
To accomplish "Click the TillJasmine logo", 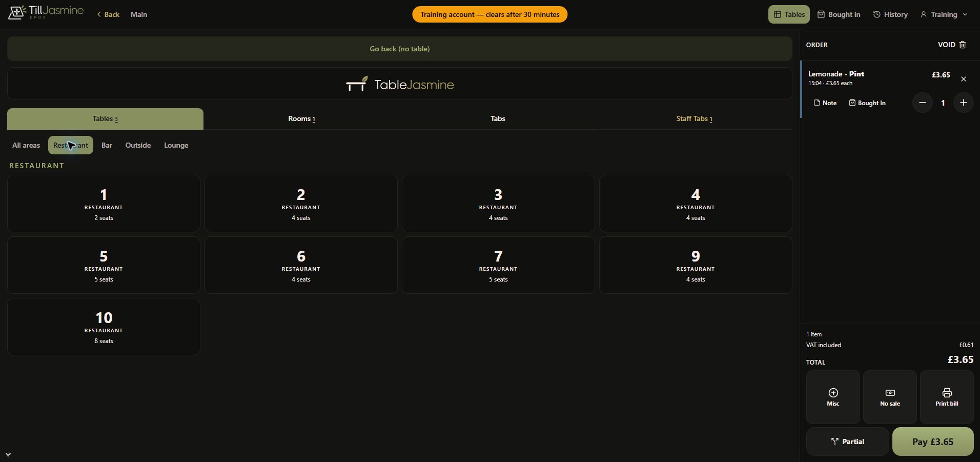I will (46, 12).
